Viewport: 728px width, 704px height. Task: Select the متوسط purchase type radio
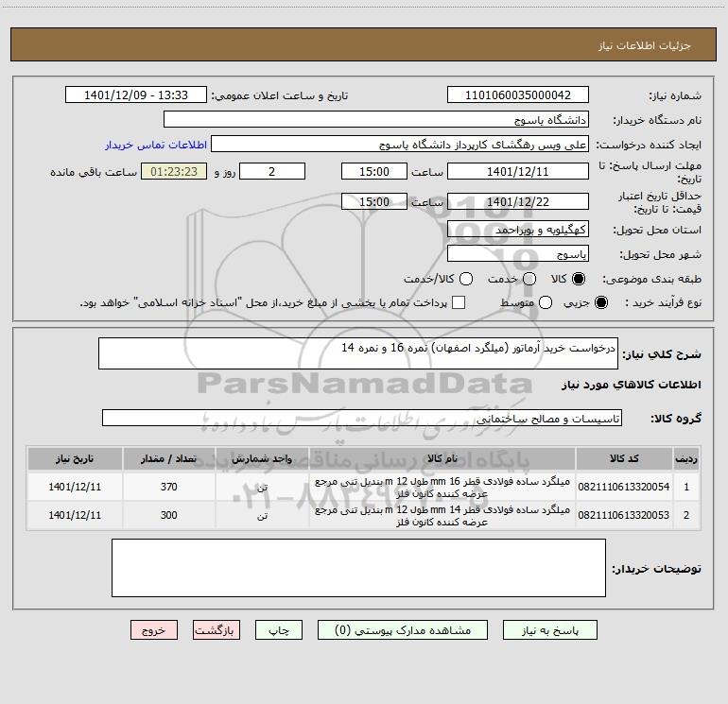pos(546,302)
